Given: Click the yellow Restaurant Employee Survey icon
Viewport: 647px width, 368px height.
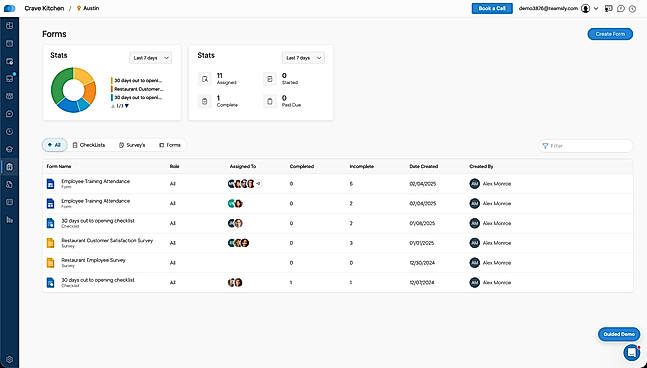Looking at the screenshot, I should pyautogui.click(x=50, y=262).
